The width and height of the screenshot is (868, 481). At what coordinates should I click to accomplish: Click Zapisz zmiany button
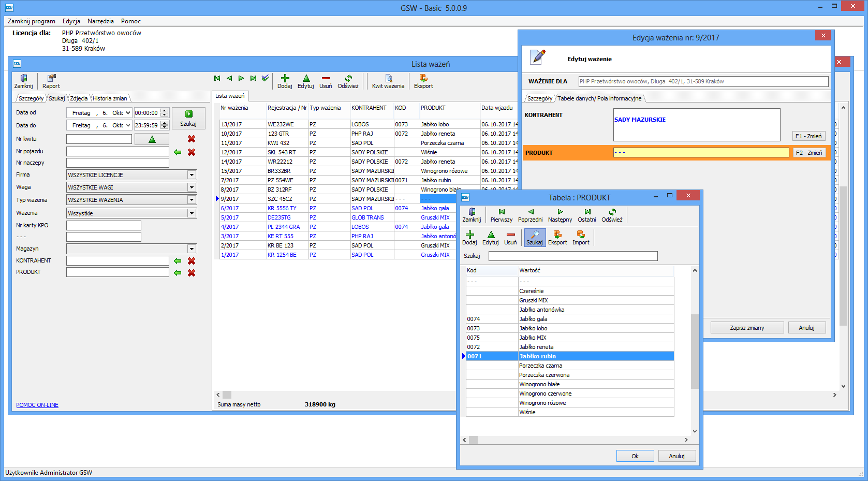746,328
